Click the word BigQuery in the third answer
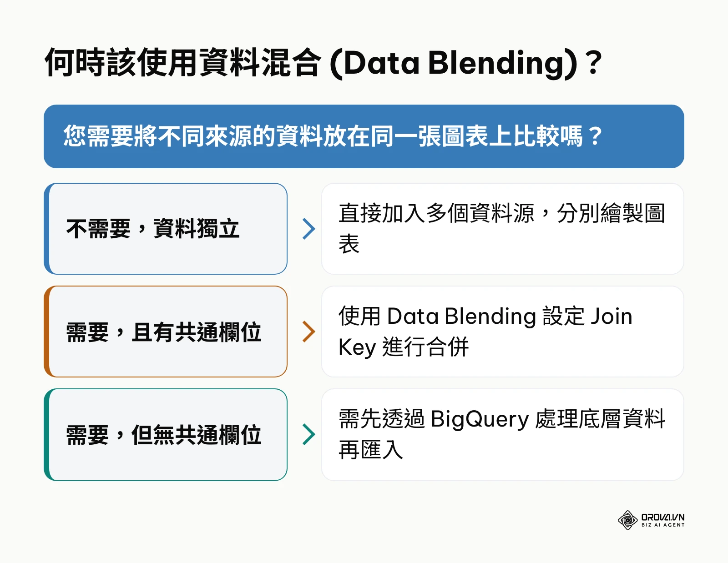 tap(480, 419)
